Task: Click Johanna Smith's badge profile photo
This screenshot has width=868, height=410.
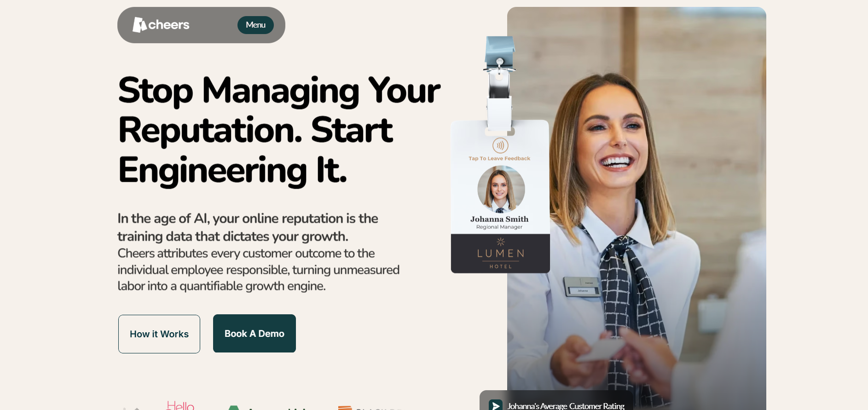Action: point(501,189)
